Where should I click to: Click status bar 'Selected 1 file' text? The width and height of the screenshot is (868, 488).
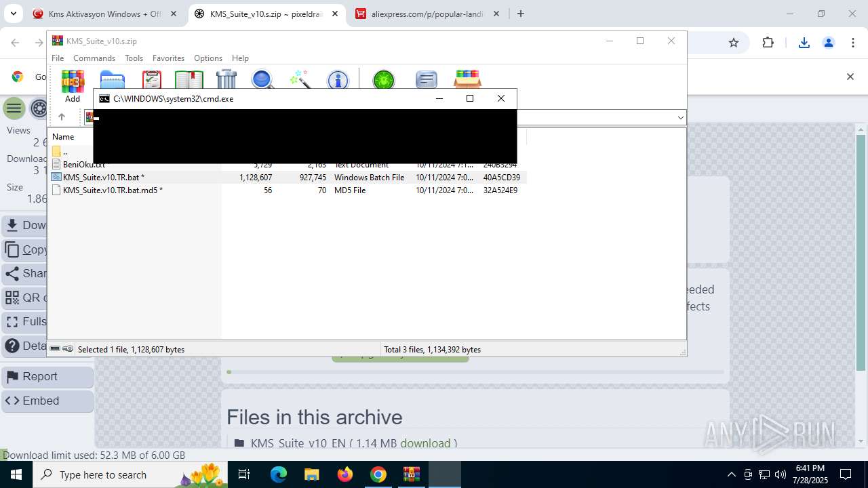point(131,350)
